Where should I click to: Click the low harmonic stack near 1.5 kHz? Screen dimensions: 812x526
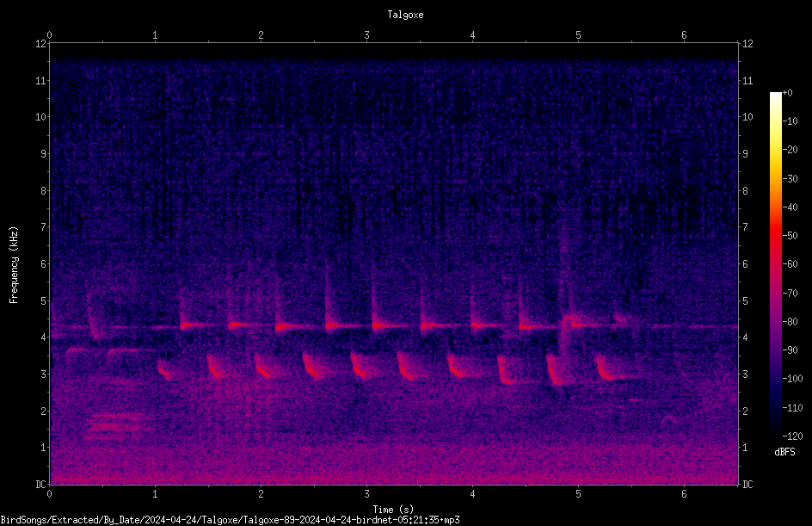[118, 426]
